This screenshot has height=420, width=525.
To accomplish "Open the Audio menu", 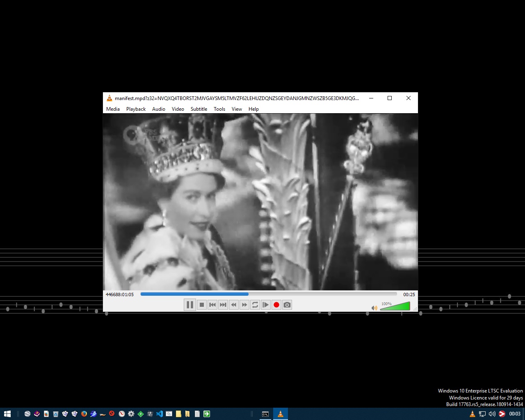I will coord(158,109).
